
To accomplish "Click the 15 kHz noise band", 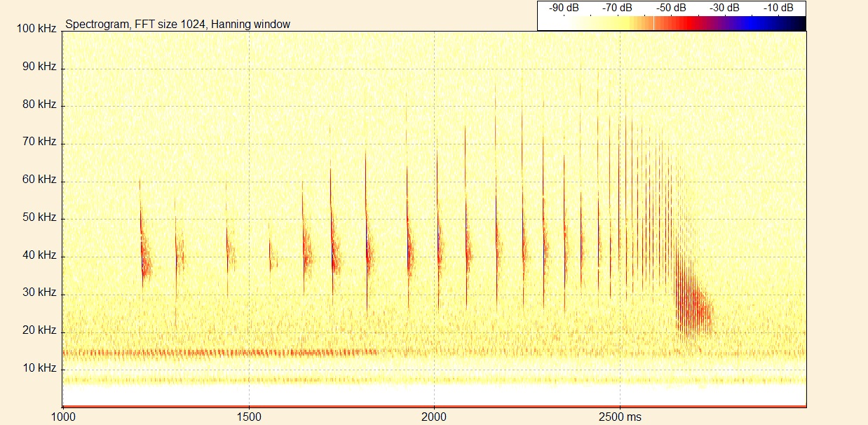I will tap(221, 352).
